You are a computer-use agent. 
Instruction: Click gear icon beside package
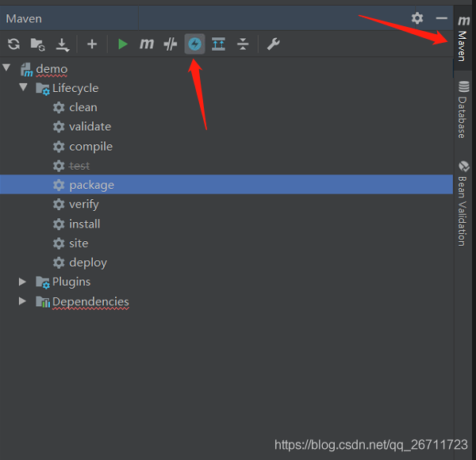click(59, 185)
